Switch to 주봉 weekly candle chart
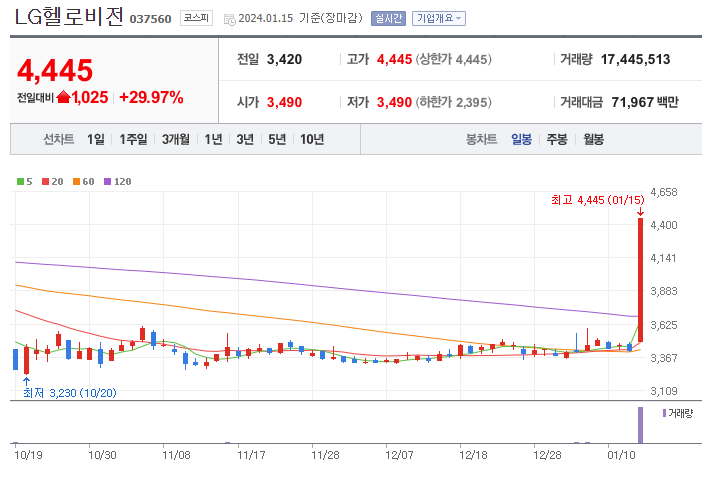The width and height of the screenshot is (702, 477). 557,139
